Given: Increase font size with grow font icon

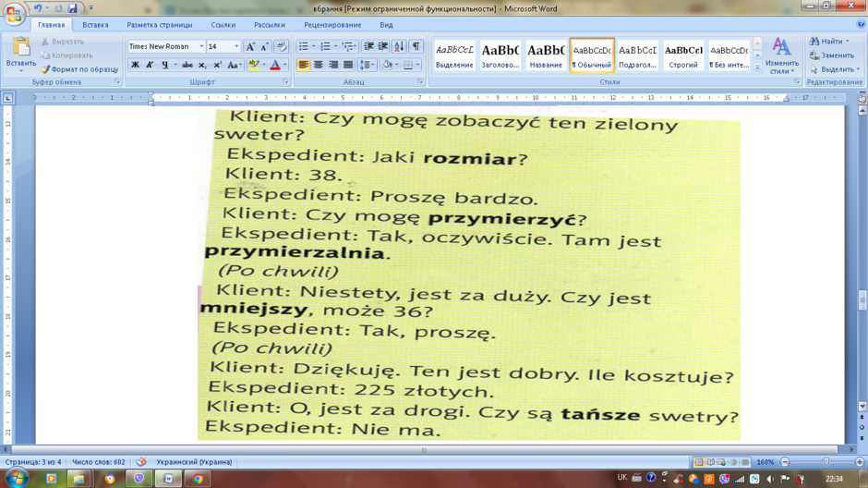Looking at the screenshot, I should [250, 46].
